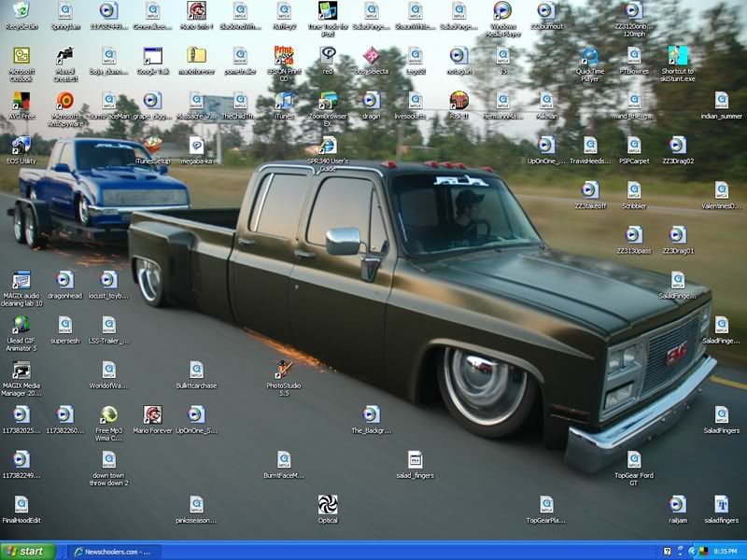
Task: Click the system tray clock showing 8:35 PM
Action: [x=726, y=551]
